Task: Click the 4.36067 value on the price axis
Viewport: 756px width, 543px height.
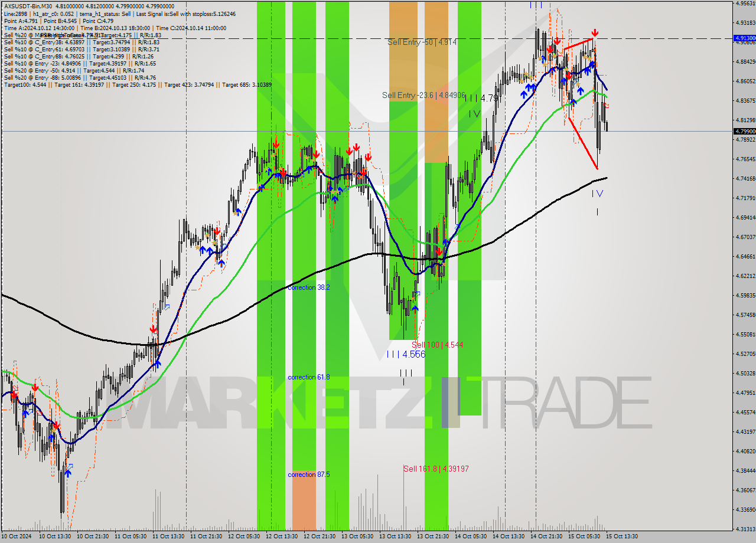Action: [745, 490]
